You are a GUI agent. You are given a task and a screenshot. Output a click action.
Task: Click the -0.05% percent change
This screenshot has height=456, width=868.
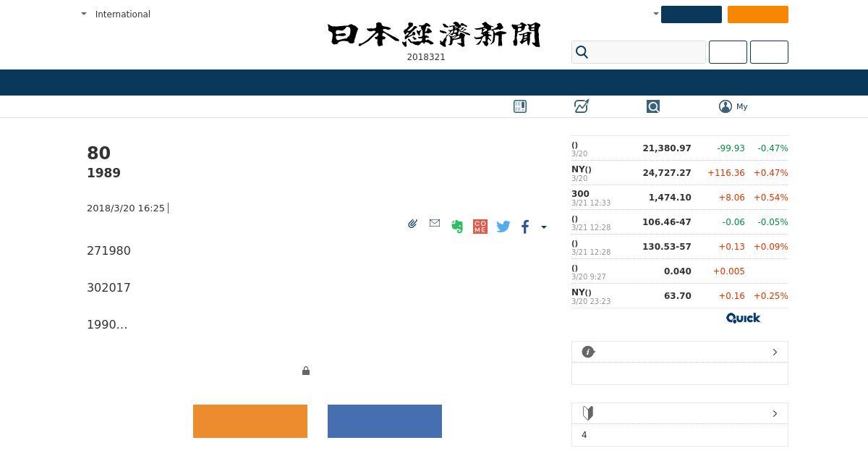coord(772,221)
